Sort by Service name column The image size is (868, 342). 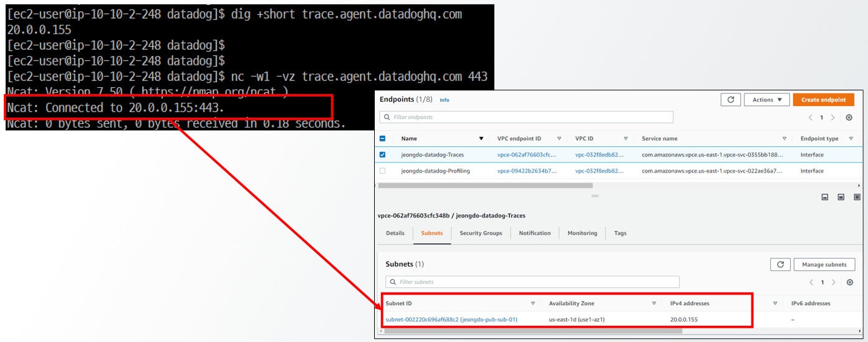[784, 138]
